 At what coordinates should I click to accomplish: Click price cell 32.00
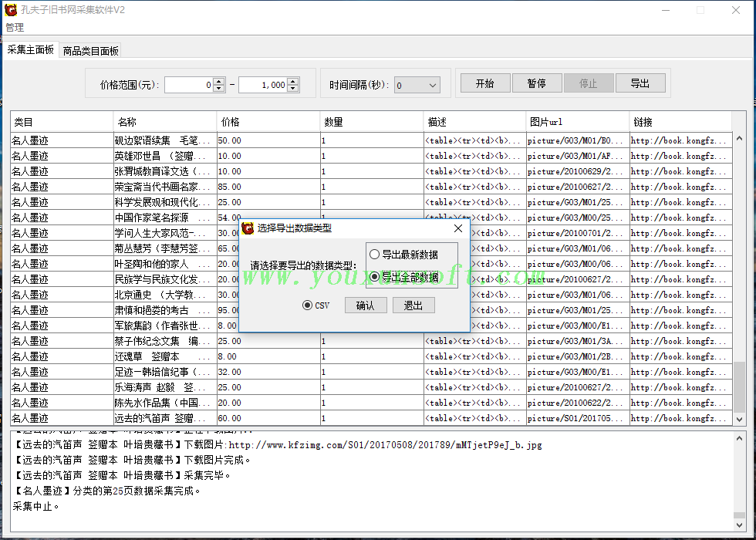[268, 372]
